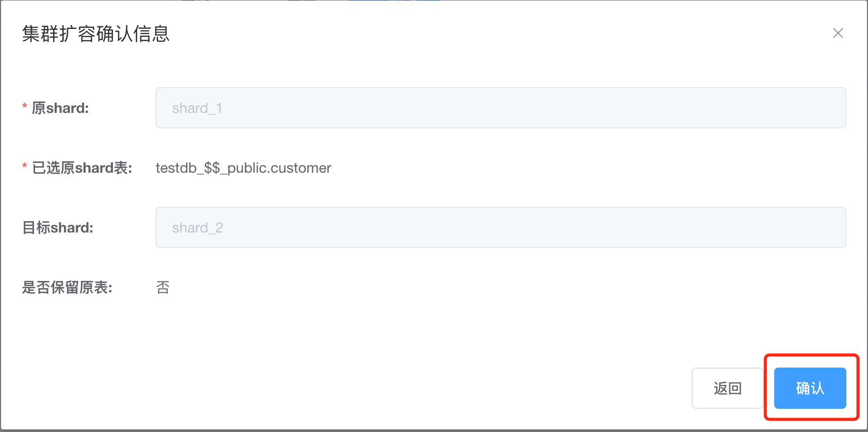
Task: Click the red asterisk beside 已选原shard表
Action: tap(24, 167)
